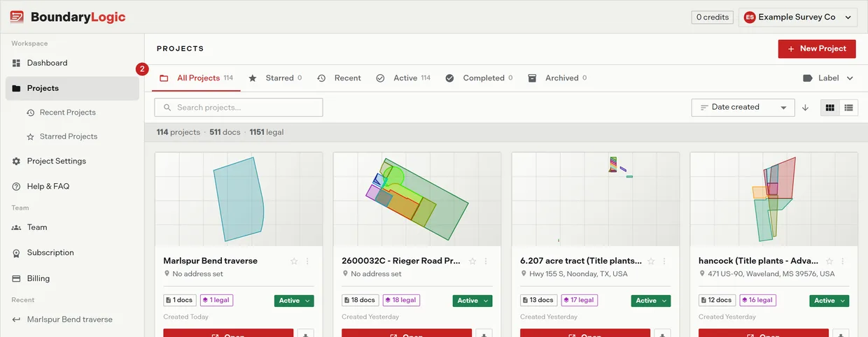Image resolution: width=868 pixels, height=337 pixels.
Task: Switch to grid view
Action: coord(830,108)
